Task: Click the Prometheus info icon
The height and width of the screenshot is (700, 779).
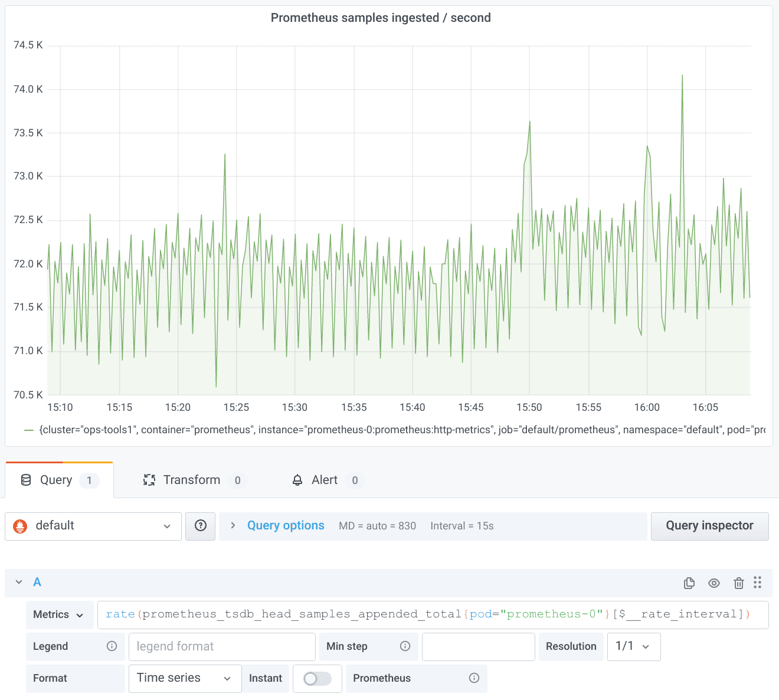Action: click(474, 678)
